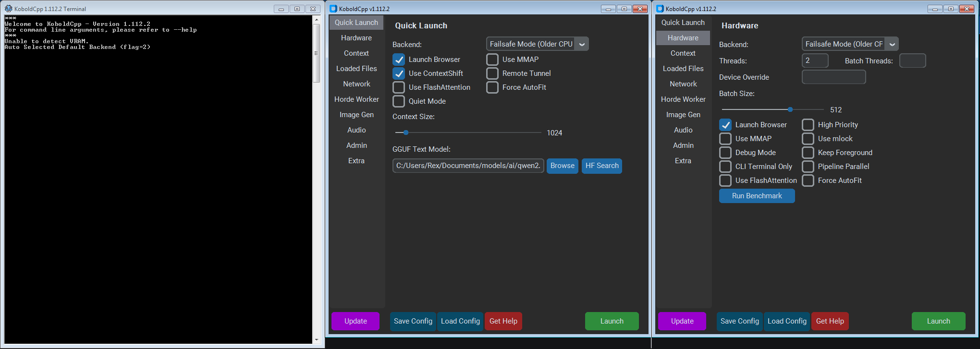Click Save Config in Hardware window
Viewport: 980px width, 349px height.
click(740, 321)
